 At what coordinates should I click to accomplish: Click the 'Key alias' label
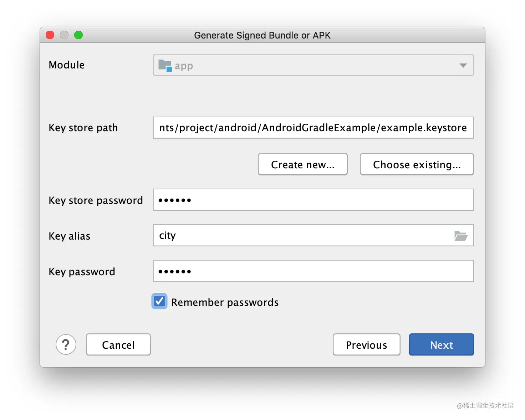(x=70, y=236)
